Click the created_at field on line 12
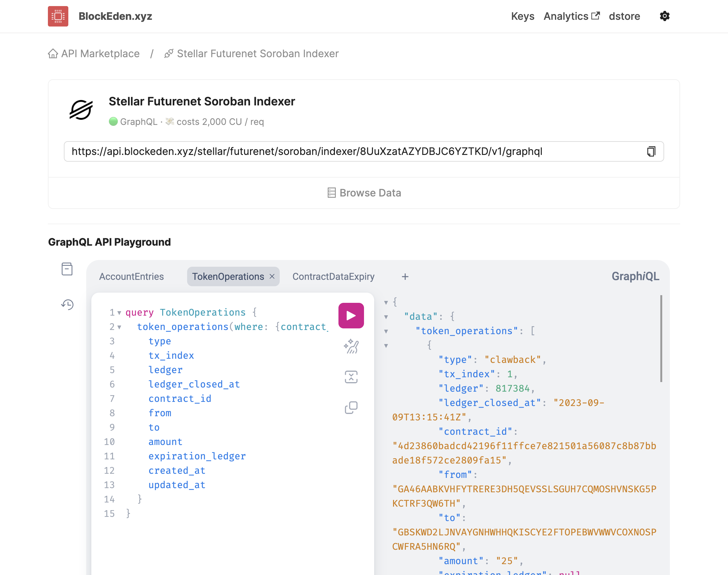 click(177, 470)
